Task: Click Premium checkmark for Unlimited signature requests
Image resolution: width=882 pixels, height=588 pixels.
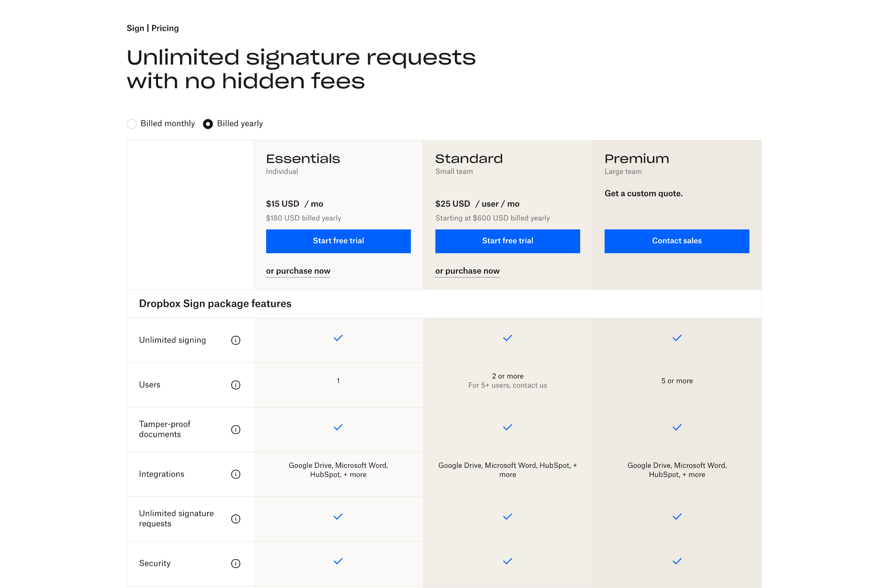Action: 677,517
